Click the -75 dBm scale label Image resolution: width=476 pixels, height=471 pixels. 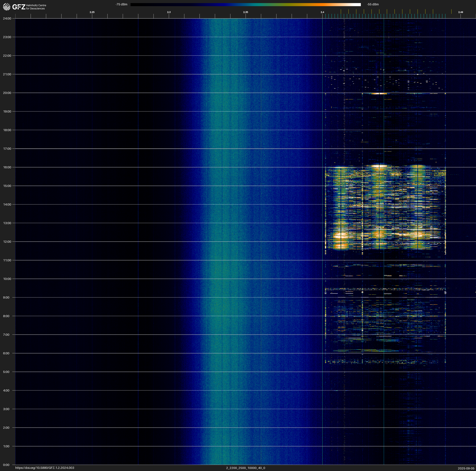[121, 4]
